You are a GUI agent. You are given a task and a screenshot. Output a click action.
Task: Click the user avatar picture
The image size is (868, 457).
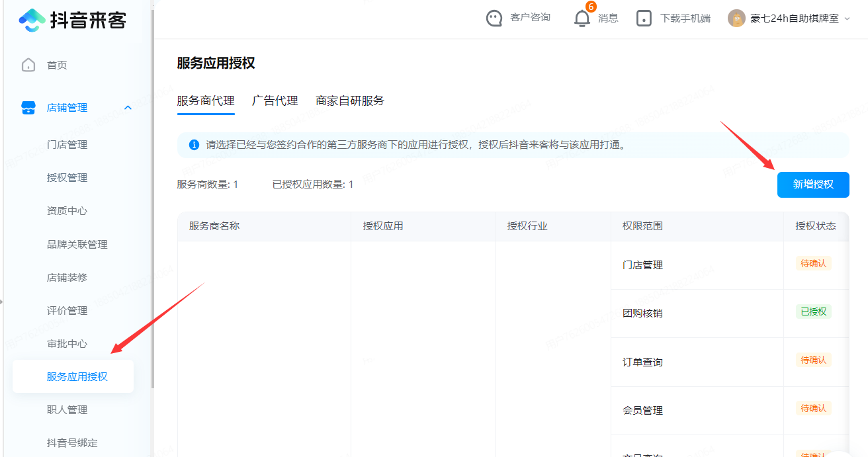point(736,19)
